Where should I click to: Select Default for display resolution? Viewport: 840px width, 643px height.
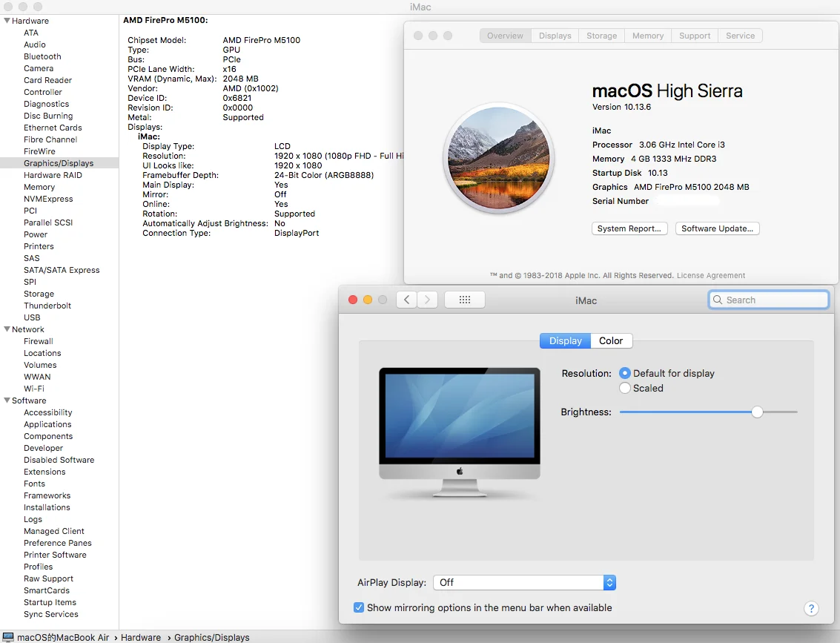[x=625, y=373]
